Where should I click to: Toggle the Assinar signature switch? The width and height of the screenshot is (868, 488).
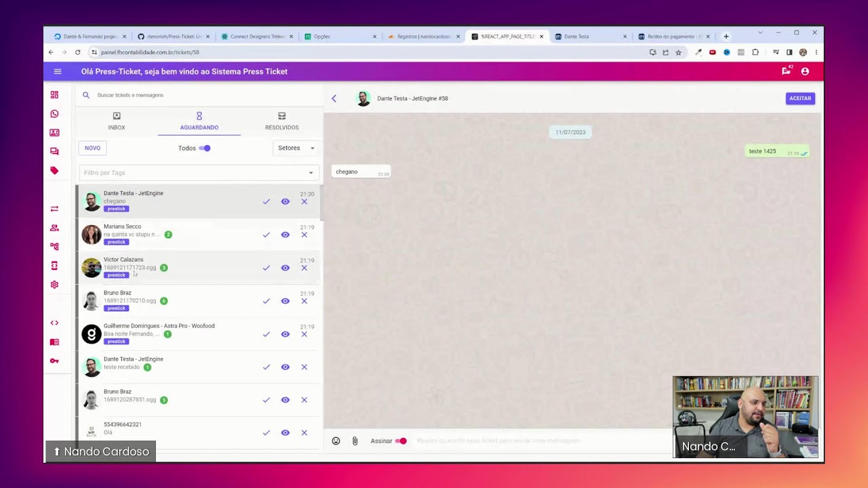pos(401,441)
